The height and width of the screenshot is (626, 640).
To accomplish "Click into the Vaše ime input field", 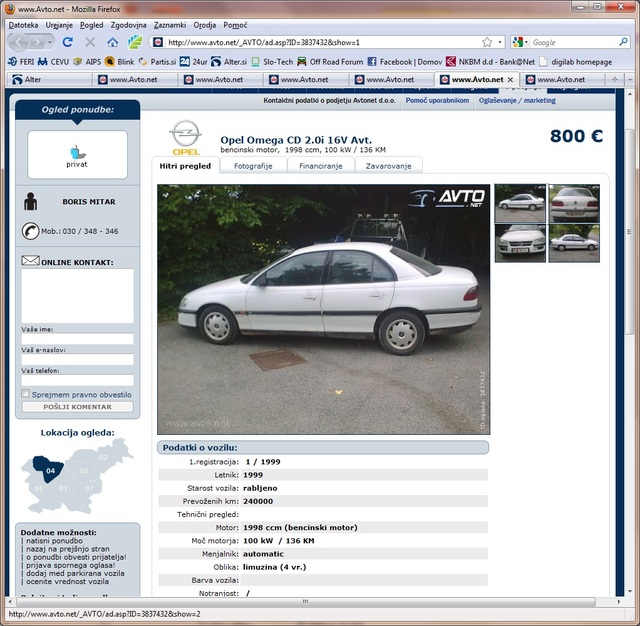I will click(78, 339).
